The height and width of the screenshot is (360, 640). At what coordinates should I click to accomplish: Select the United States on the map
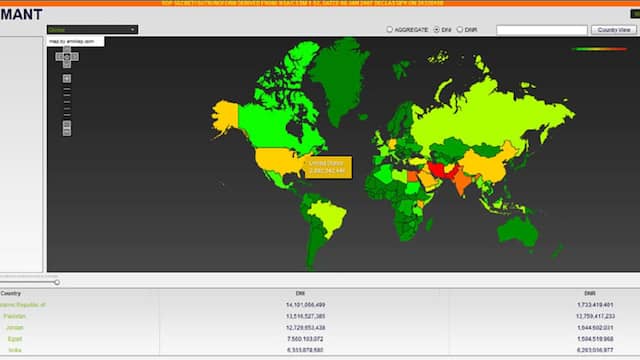point(278,160)
